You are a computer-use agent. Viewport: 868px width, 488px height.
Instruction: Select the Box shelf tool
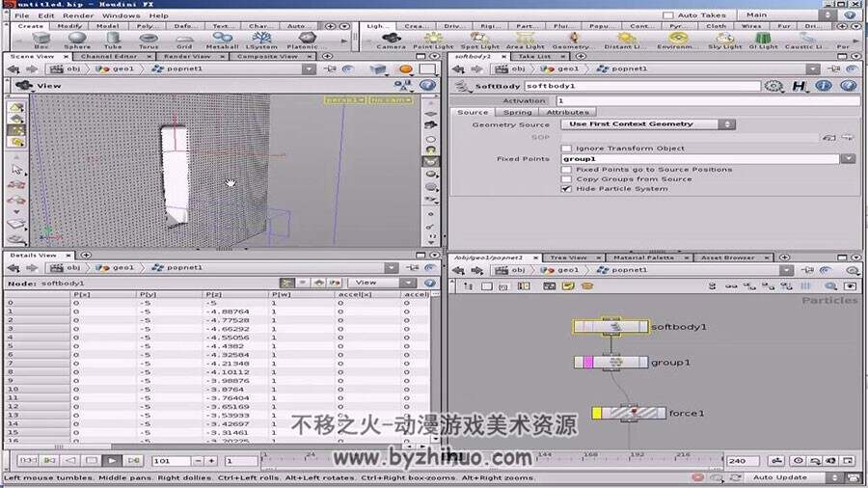[x=41, y=40]
